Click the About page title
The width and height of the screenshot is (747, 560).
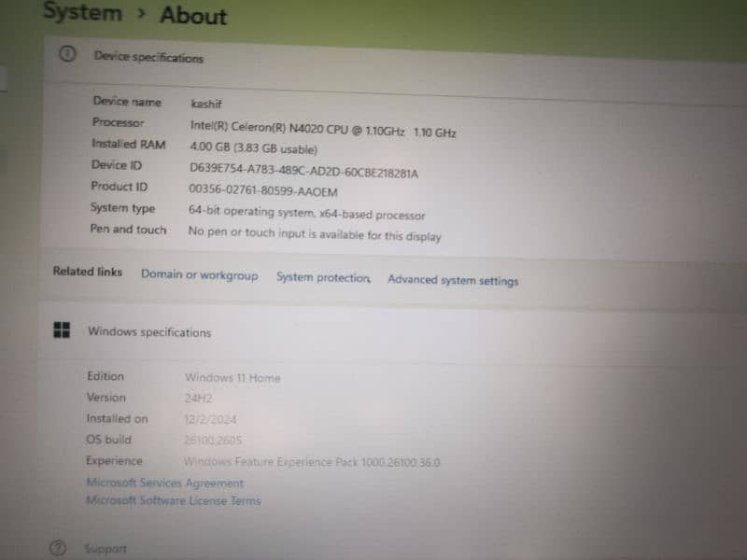(x=193, y=15)
